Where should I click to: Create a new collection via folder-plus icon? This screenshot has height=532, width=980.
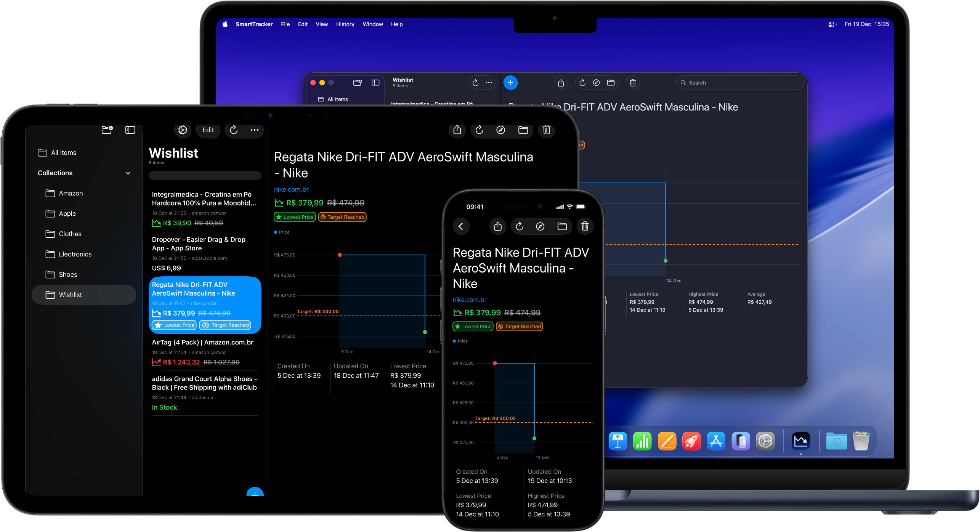coord(107,130)
